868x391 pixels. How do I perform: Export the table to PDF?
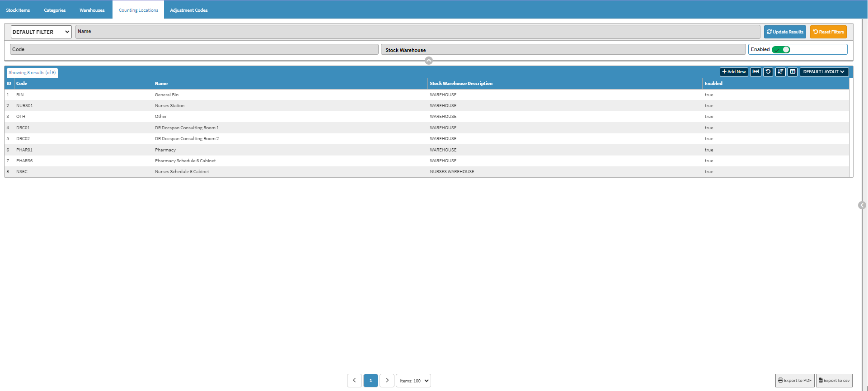coord(795,381)
